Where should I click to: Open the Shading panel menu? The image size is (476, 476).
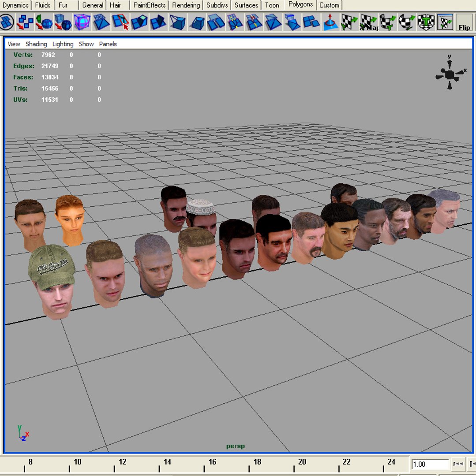click(36, 44)
